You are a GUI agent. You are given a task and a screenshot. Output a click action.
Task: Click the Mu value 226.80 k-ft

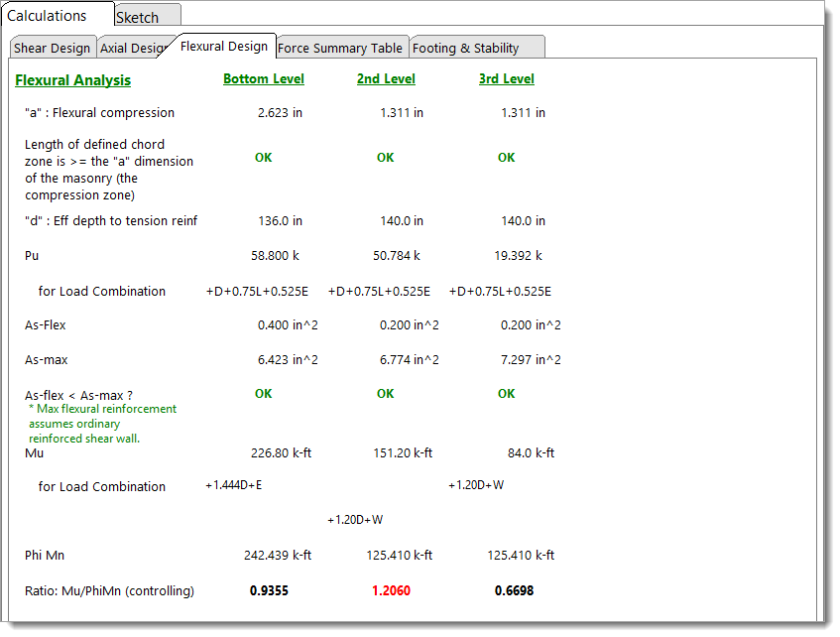tap(282, 453)
